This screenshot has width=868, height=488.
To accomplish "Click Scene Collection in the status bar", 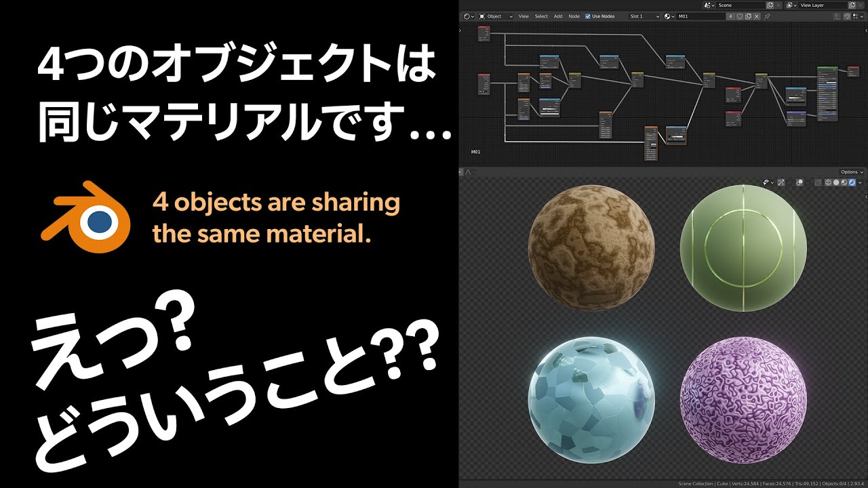I will tap(696, 483).
